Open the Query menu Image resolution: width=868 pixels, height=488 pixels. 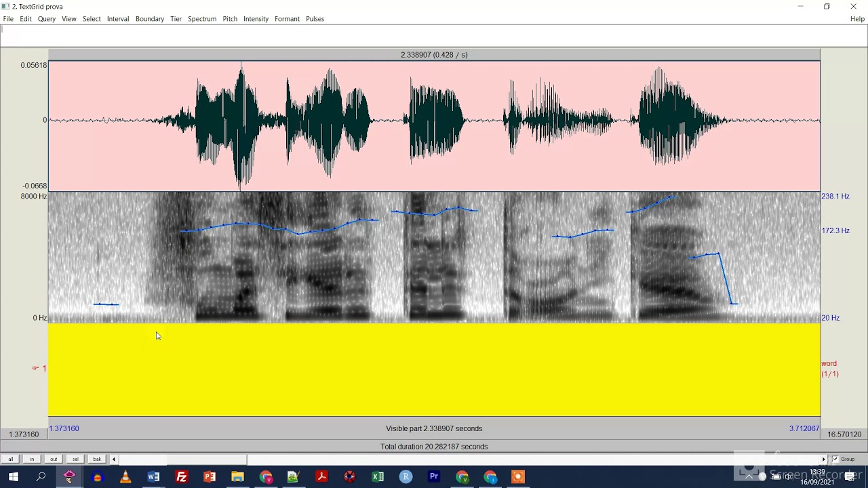[x=47, y=19]
